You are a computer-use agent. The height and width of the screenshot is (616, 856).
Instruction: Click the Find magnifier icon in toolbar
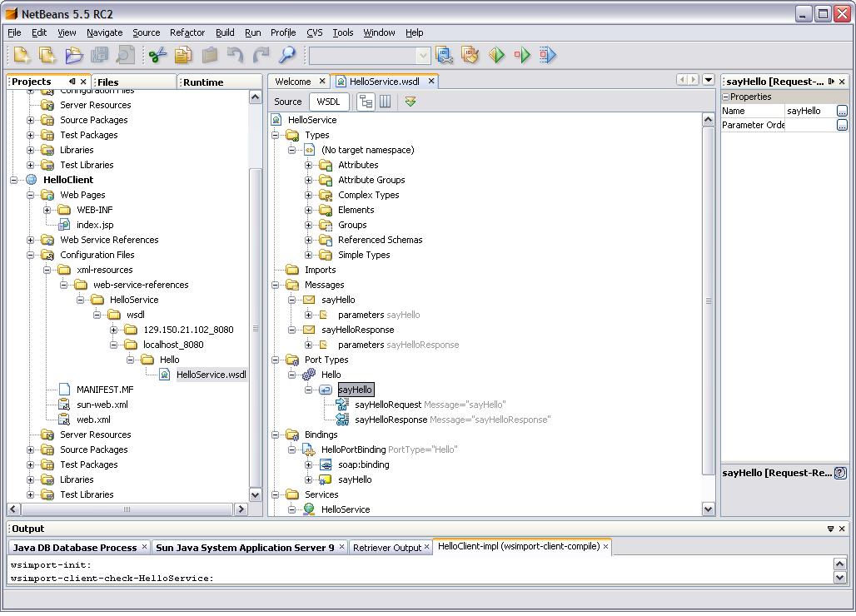pos(286,56)
